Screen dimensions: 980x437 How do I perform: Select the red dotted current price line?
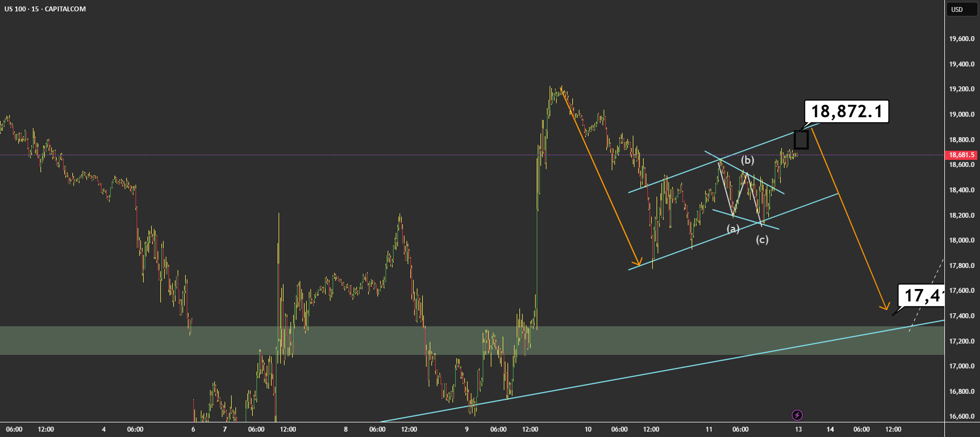[x=472, y=155]
